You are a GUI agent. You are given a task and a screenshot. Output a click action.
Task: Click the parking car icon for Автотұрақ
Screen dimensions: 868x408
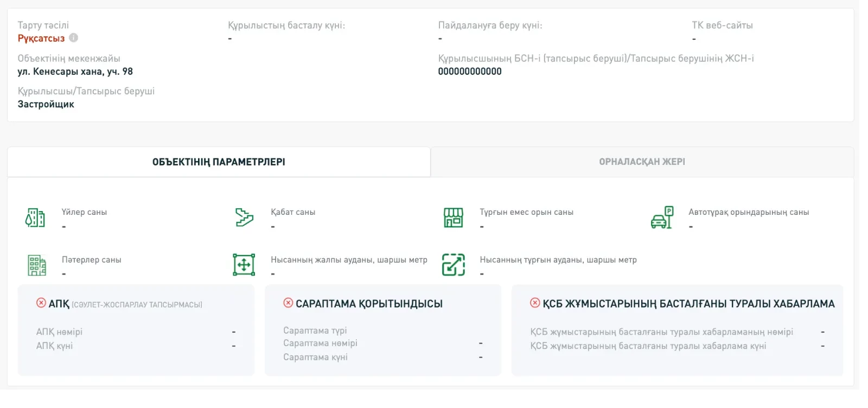[x=662, y=218]
